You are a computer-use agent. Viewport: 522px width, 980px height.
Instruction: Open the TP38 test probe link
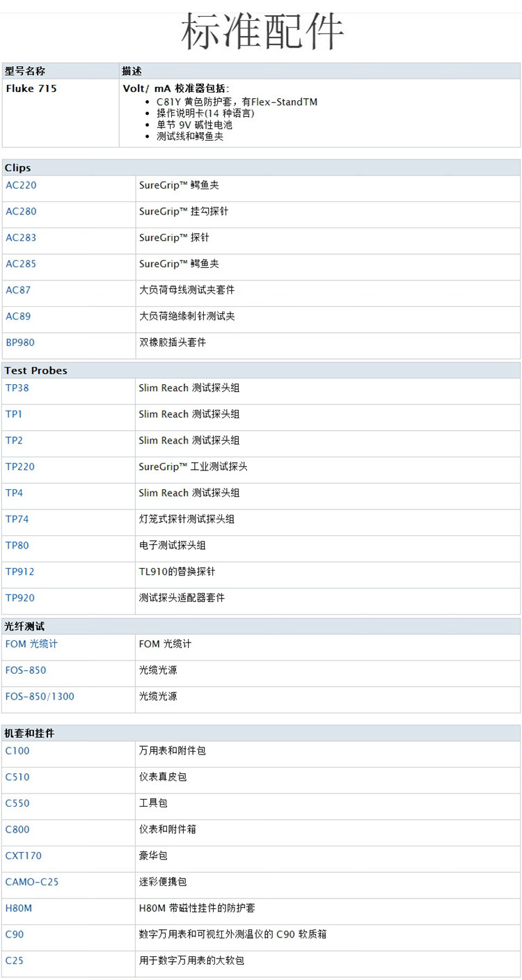pos(17,388)
